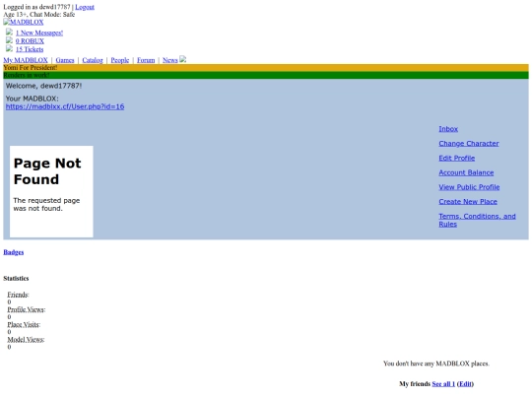
Task: Open the Create New Place link
Action: [x=468, y=202]
